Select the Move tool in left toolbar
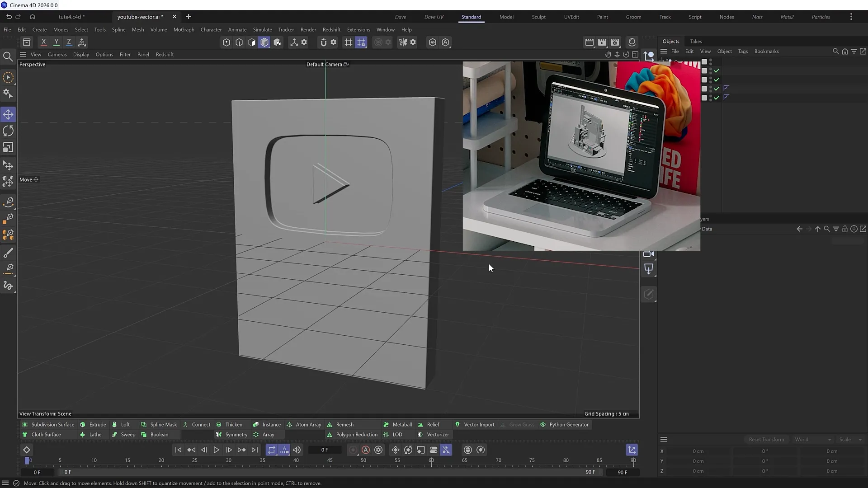The width and height of the screenshot is (868, 488). pyautogui.click(x=8, y=114)
